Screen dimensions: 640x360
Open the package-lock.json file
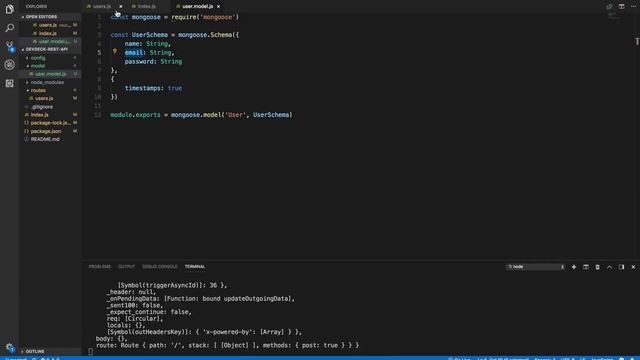[x=50, y=123]
